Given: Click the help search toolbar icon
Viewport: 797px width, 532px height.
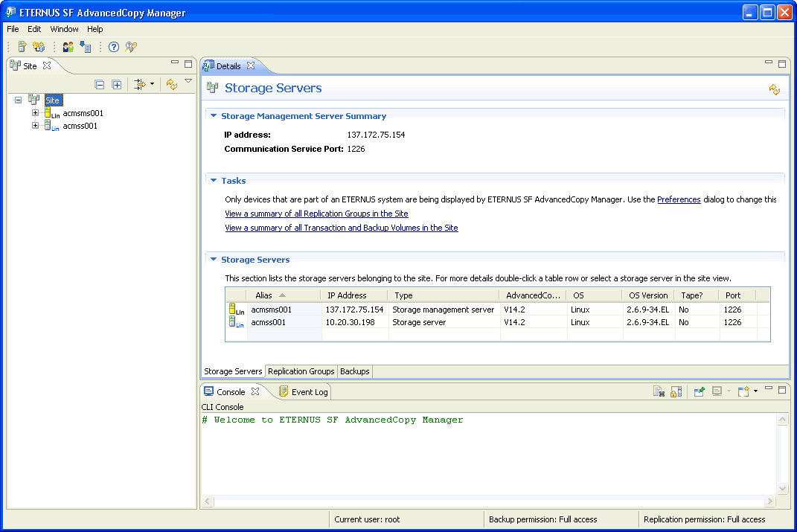Looking at the screenshot, I should coord(131,47).
